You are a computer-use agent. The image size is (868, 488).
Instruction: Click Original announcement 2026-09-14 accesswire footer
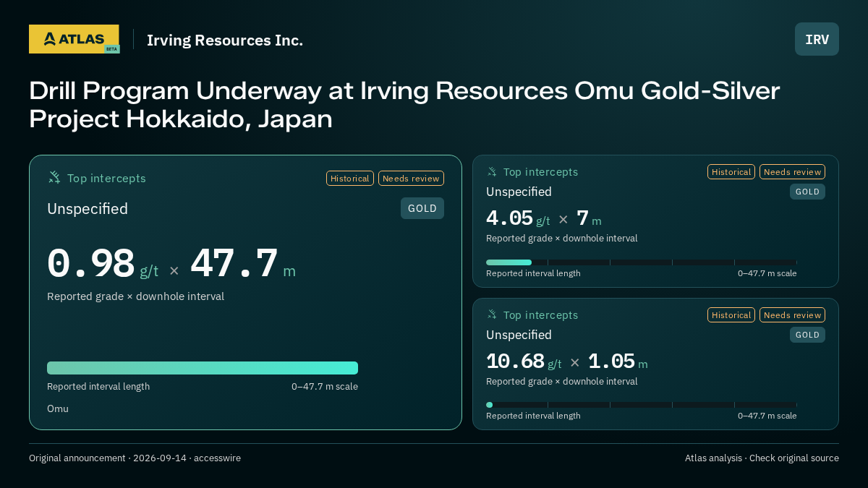coord(135,458)
